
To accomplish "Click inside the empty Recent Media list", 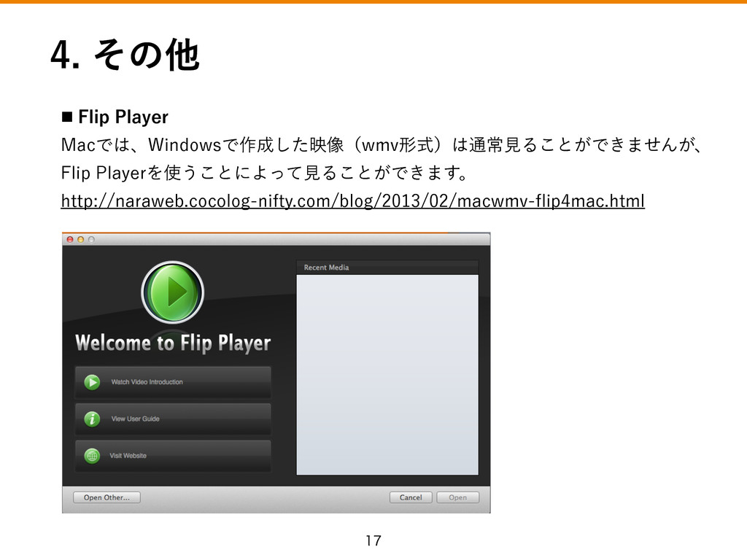I will pos(387,375).
